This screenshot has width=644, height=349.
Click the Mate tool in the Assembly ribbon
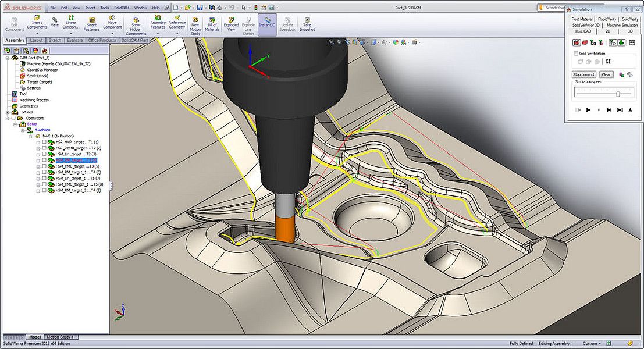[55, 22]
